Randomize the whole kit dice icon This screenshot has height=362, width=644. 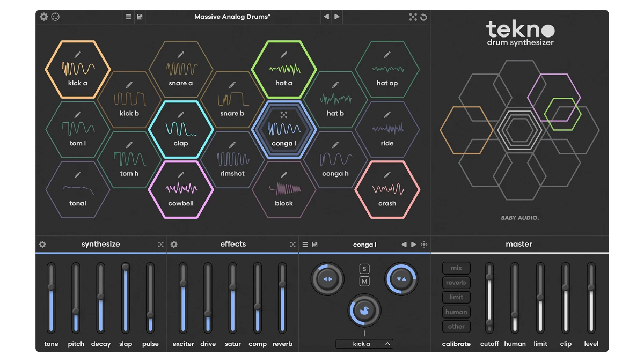pos(413,17)
